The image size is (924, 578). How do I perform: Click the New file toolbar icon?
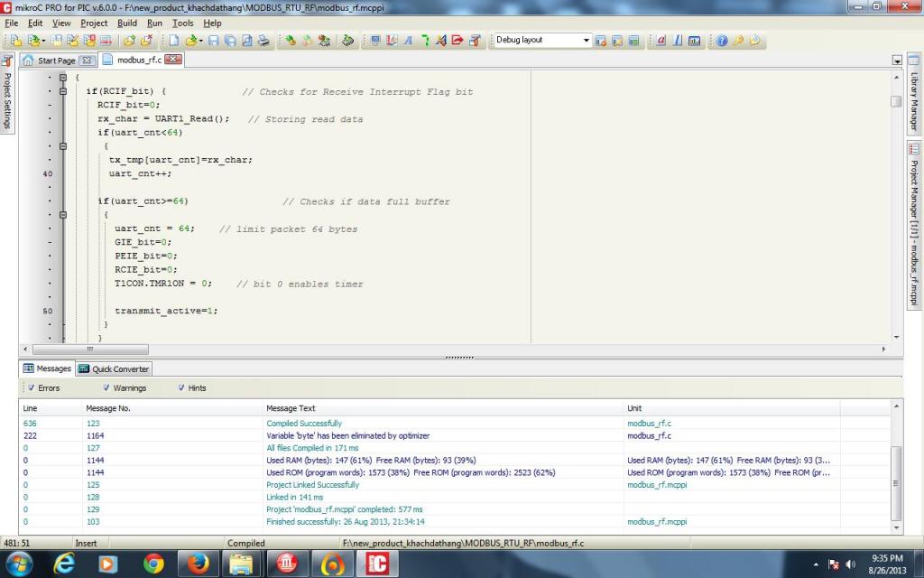[x=174, y=41]
